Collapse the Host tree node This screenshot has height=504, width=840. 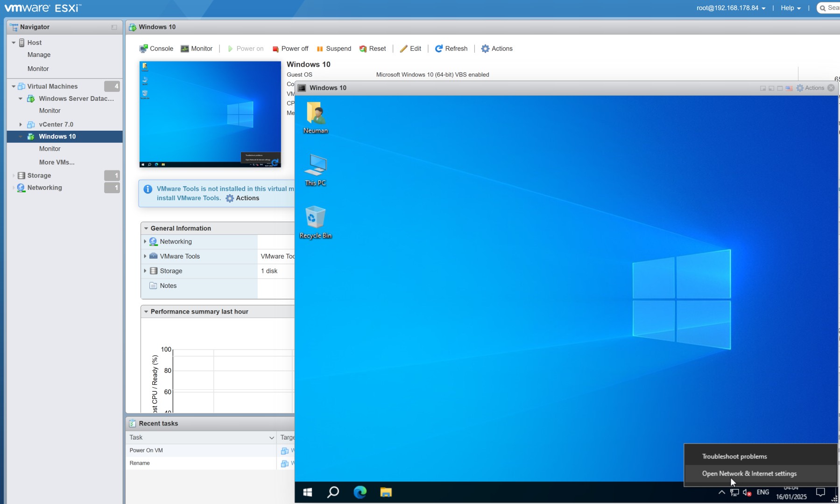[x=14, y=42]
